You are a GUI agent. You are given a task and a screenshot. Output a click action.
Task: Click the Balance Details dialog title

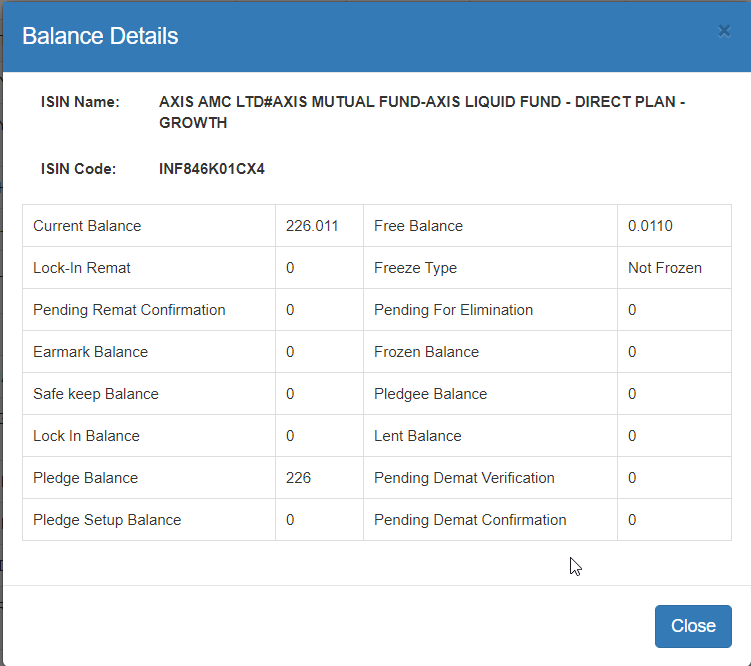click(x=100, y=36)
